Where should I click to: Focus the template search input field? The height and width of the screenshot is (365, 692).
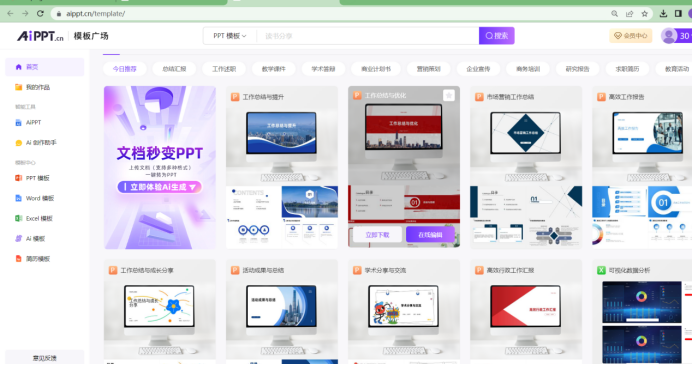[x=368, y=36]
